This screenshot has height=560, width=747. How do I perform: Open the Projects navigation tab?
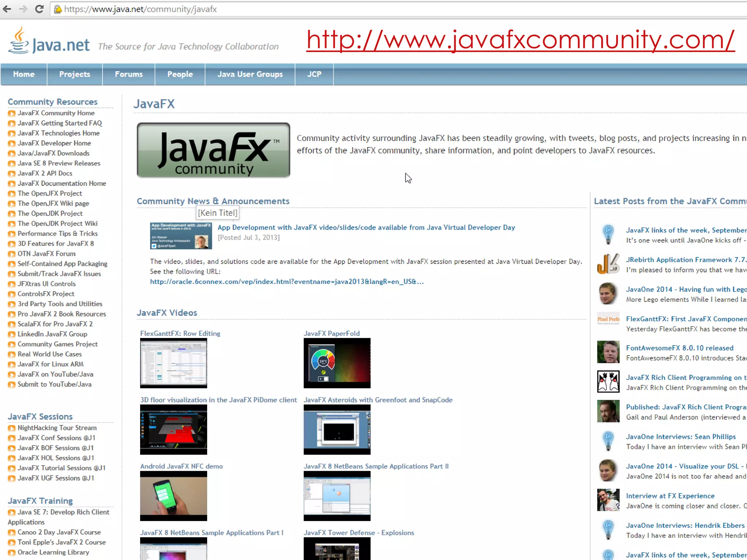coord(74,74)
